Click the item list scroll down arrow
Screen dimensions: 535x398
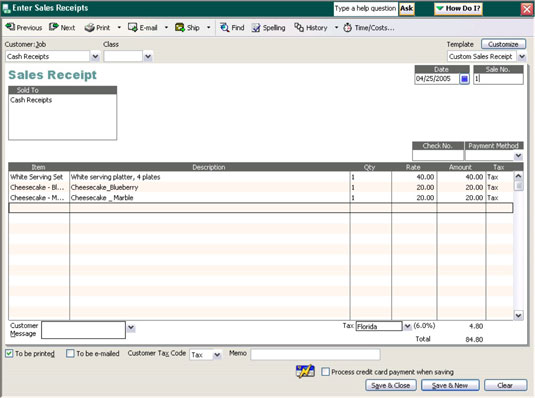point(518,315)
